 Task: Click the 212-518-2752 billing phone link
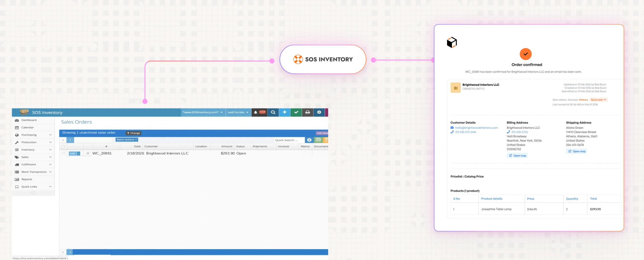[x=519, y=132]
